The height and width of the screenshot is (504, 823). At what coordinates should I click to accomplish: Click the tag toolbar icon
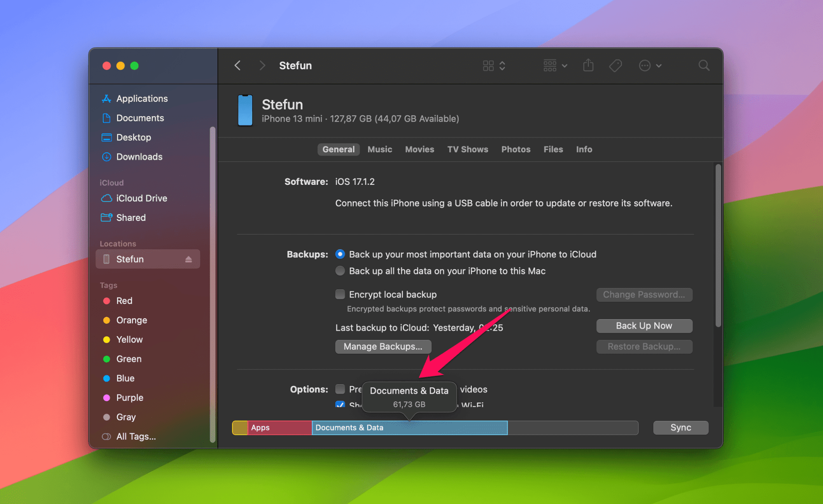(x=616, y=65)
